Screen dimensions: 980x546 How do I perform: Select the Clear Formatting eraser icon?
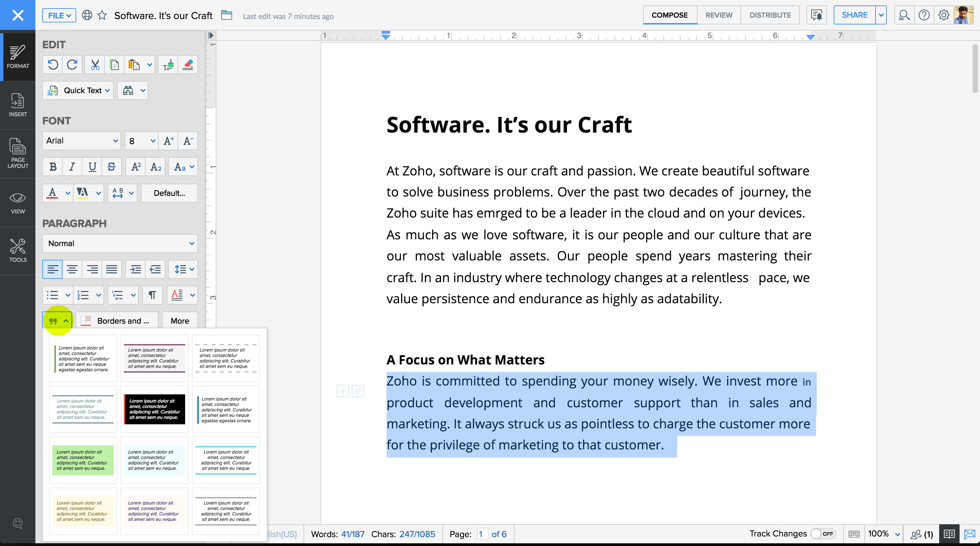188,65
